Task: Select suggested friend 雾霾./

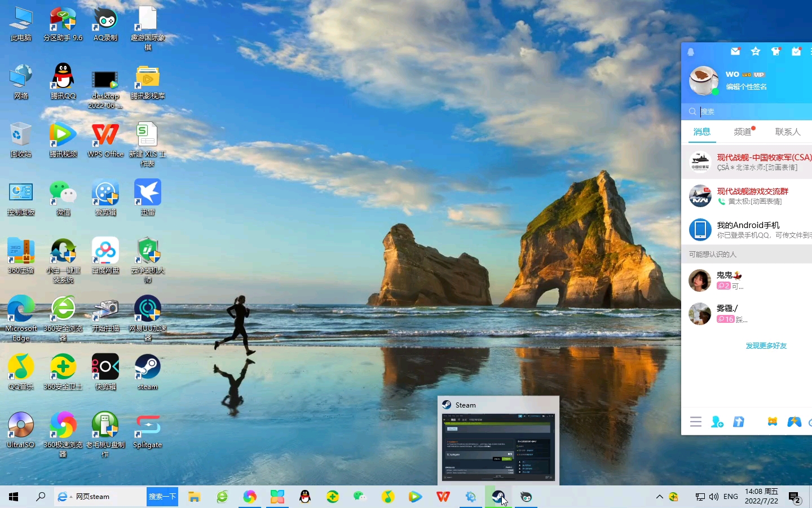Action: click(x=747, y=313)
